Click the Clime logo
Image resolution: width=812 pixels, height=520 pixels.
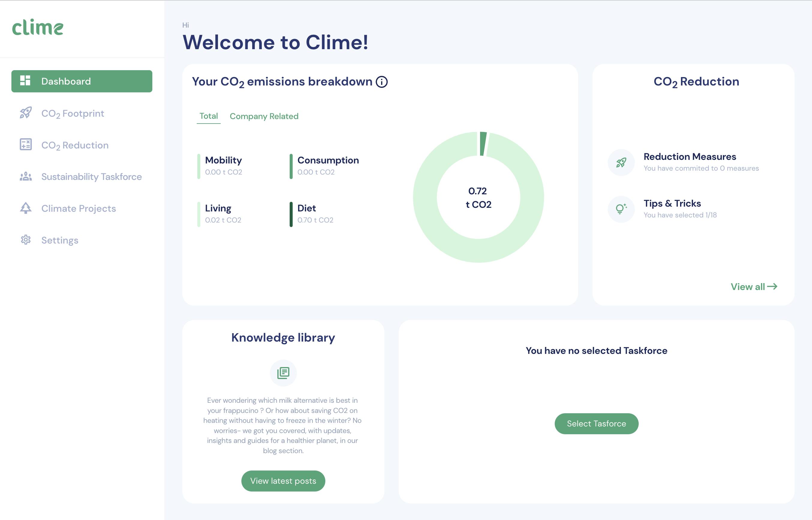[37, 27]
